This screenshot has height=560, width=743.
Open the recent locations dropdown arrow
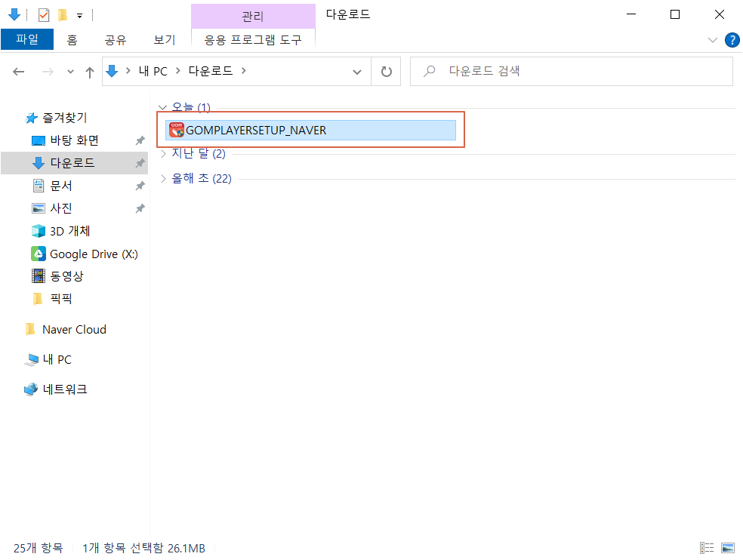click(71, 72)
